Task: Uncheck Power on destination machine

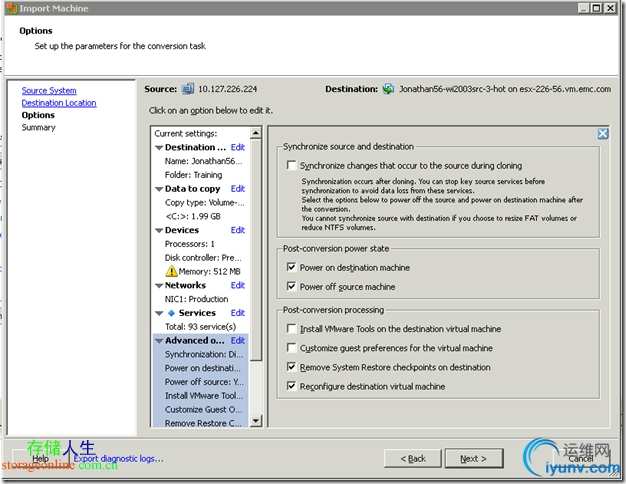Action: click(291, 267)
